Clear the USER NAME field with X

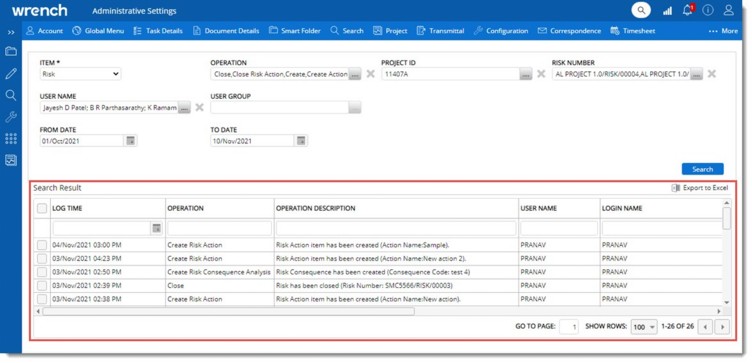[x=200, y=107]
